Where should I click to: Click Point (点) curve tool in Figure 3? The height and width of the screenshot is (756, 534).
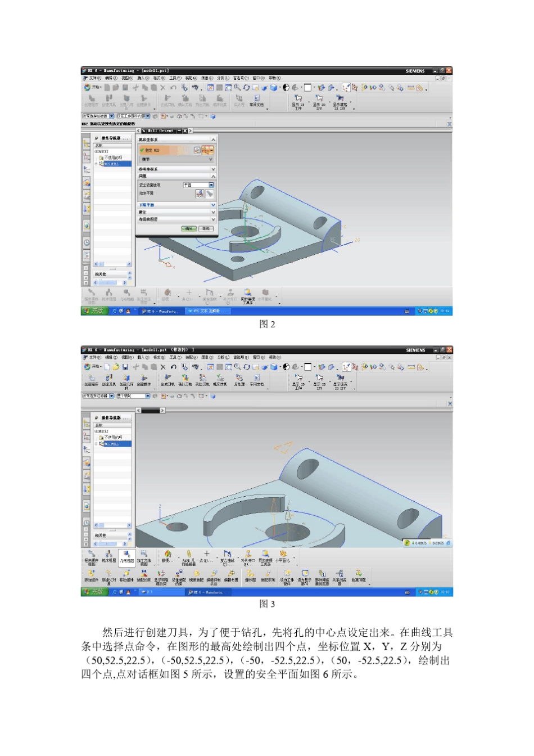(x=206, y=556)
